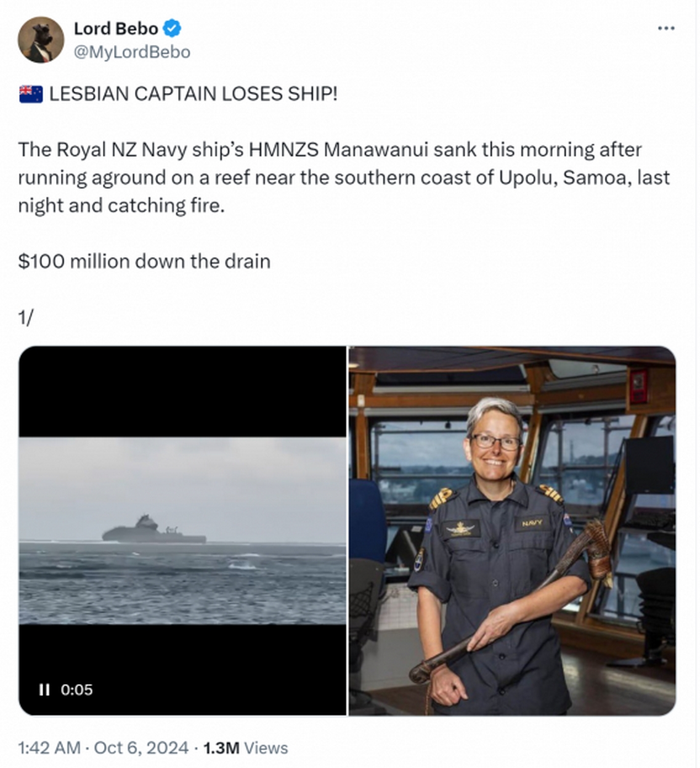Open the navy officer photo
Image resolution: width=700 pixels, height=768 pixels.
512,531
